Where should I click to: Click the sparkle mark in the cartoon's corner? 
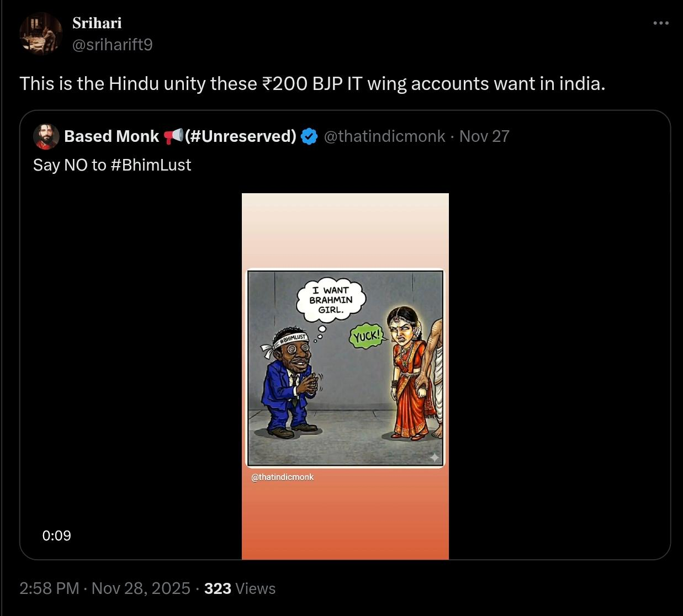(435, 457)
